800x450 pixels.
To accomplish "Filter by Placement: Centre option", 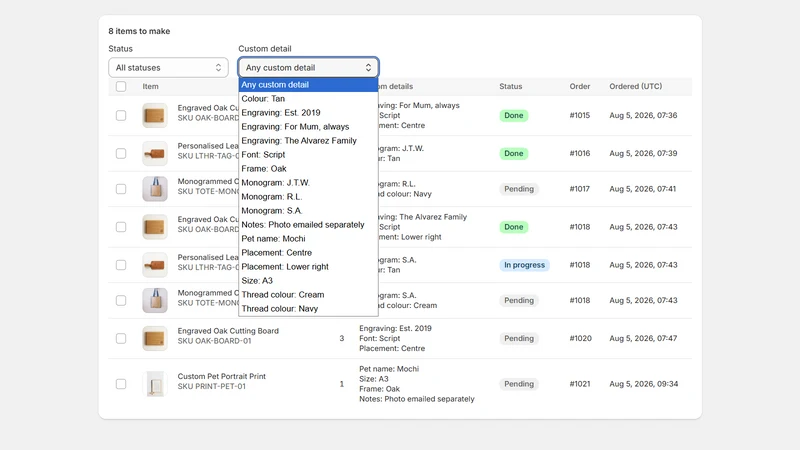I will point(308,253).
